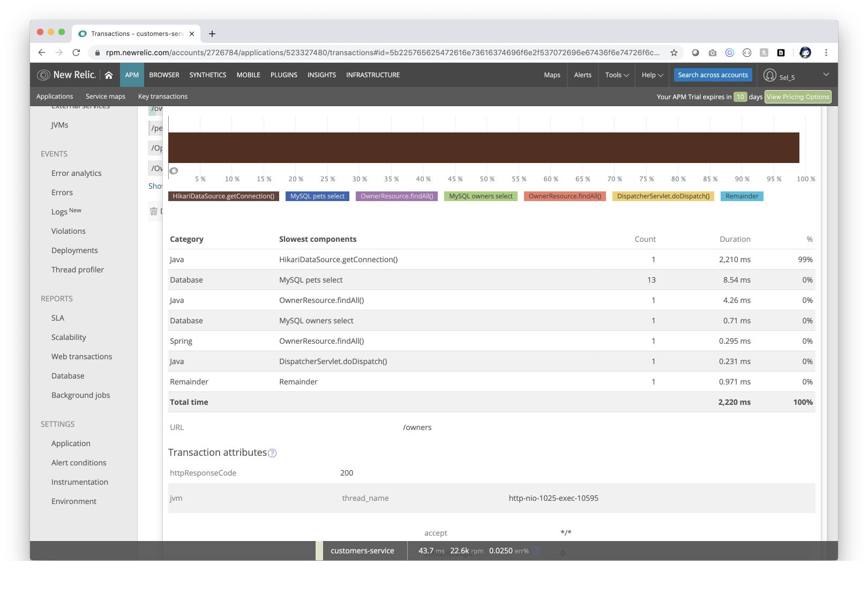
Task: Expand the account chevron menu
Action: tap(826, 75)
